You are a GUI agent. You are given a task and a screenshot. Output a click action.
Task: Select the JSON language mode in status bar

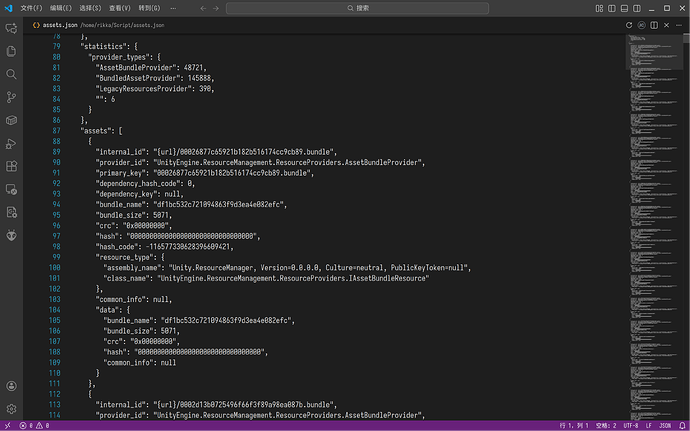point(666,425)
